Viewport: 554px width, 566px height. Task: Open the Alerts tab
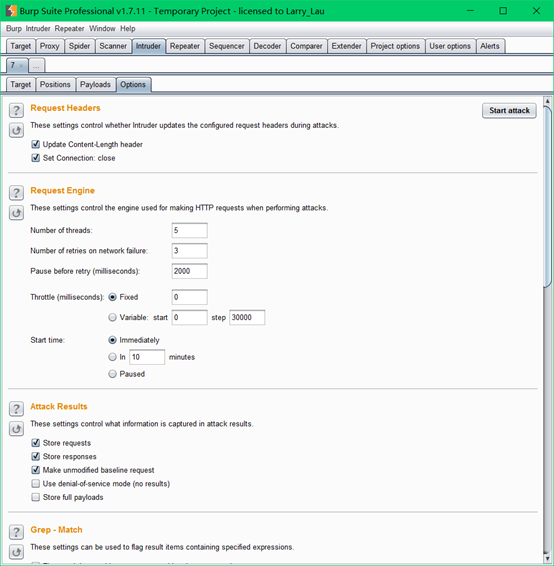[490, 46]
